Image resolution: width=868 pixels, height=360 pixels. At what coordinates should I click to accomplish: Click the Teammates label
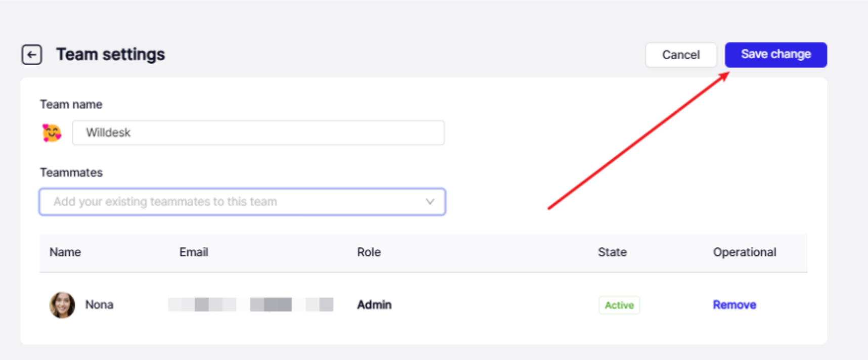(x=71, y=172)
